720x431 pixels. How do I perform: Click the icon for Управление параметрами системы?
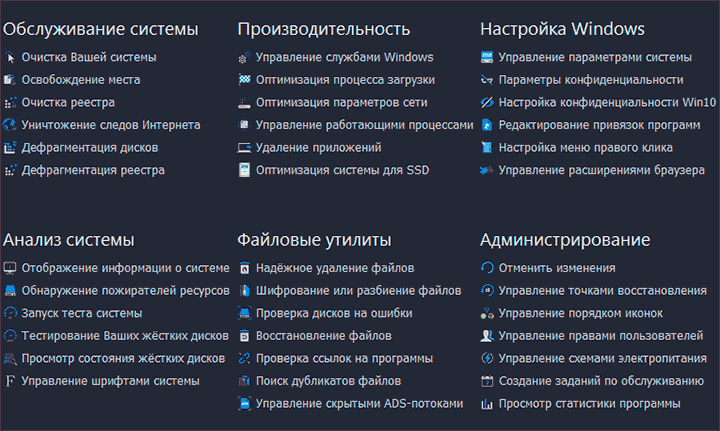(487, 57)
